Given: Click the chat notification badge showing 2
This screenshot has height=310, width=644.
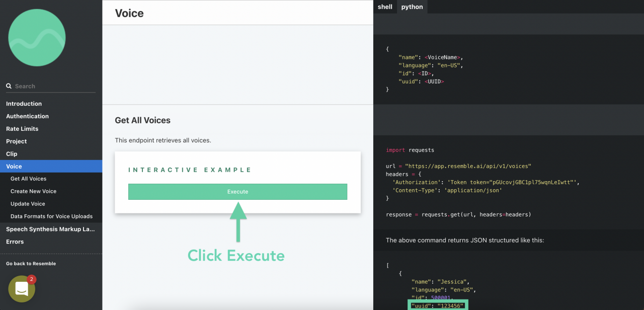Looking at the screenshot, I should pos(31,279).
